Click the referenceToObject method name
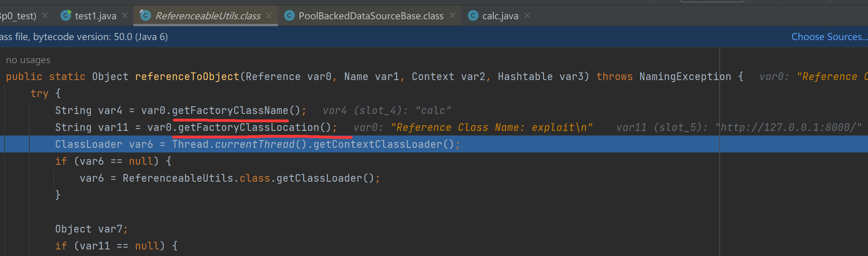Screen dimensions: 868x256 (187, 77)
